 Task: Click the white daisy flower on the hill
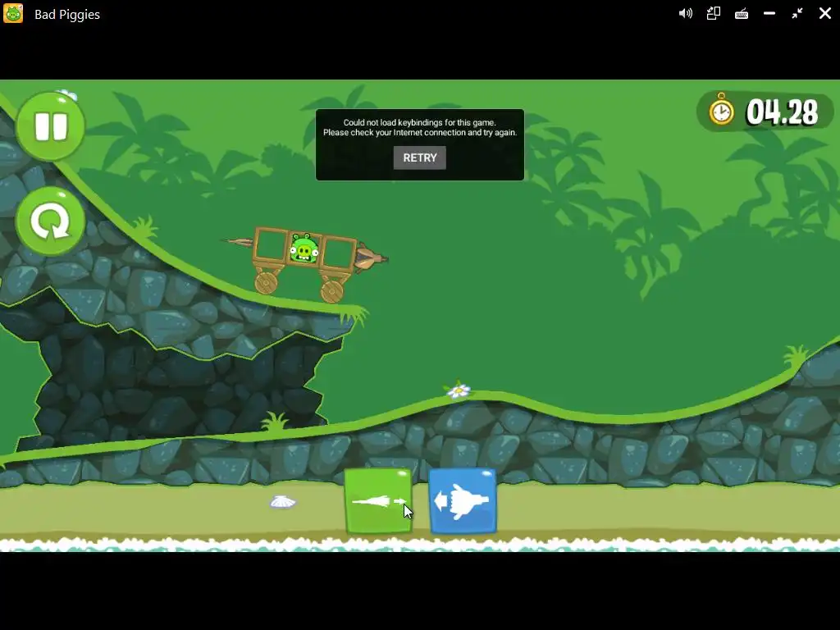458,390
